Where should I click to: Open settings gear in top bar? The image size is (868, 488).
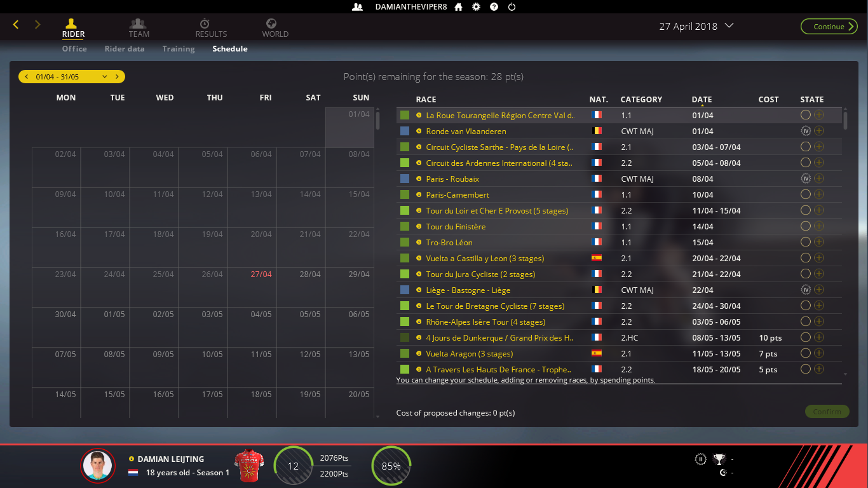[x=476, y=7]
